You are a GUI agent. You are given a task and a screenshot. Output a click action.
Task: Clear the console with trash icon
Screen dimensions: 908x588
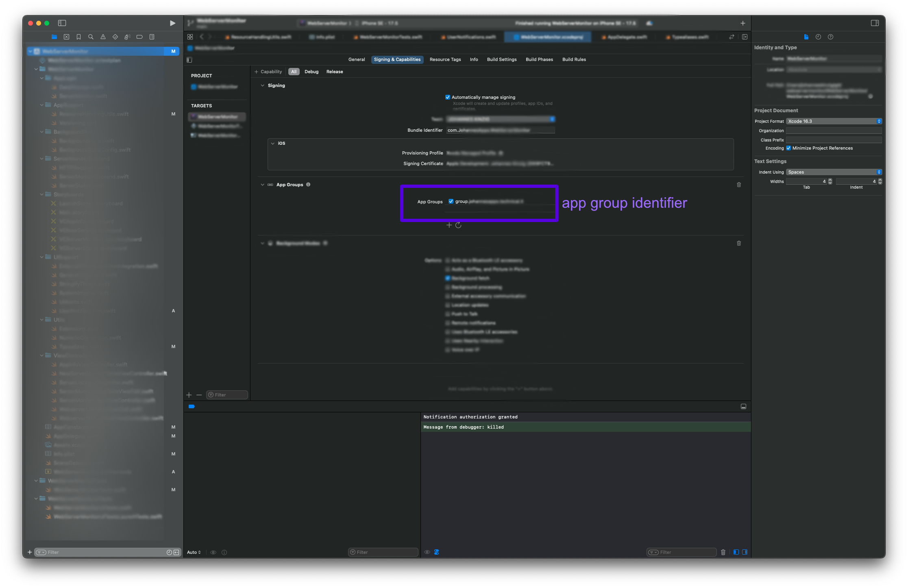723,552
